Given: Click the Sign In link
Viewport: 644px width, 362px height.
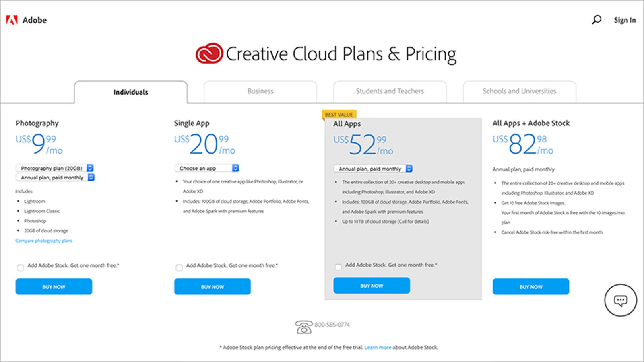Looking at the screenshot, I should pyautogui.click(x=625, y=20).
